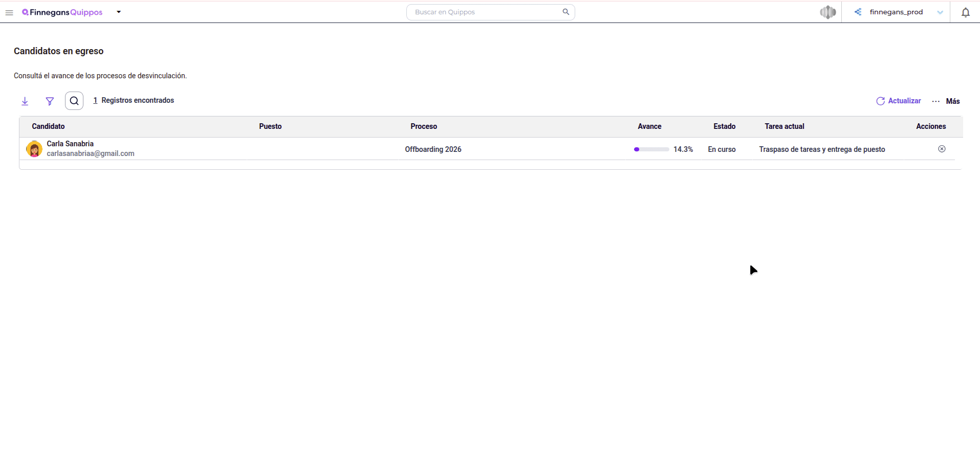The width and height of the screenshot is (980, 471).
Task: Click the Finnegans Quippos logo
Action: (x=62, y=12)
